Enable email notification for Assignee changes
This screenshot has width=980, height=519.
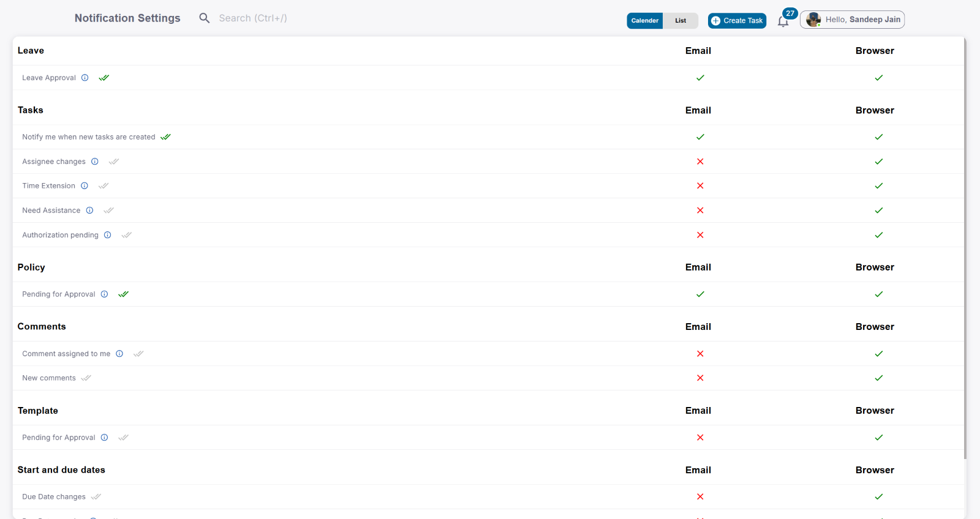[700, 162]
